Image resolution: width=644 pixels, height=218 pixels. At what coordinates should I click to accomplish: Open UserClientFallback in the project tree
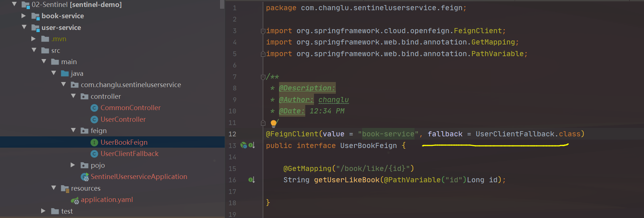click(129, 153)
